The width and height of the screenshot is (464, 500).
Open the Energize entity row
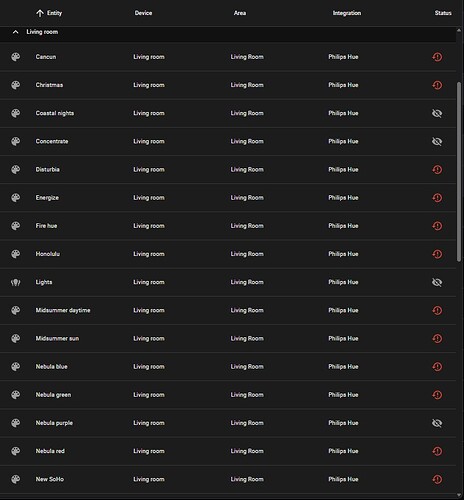[x=228, y=198]
